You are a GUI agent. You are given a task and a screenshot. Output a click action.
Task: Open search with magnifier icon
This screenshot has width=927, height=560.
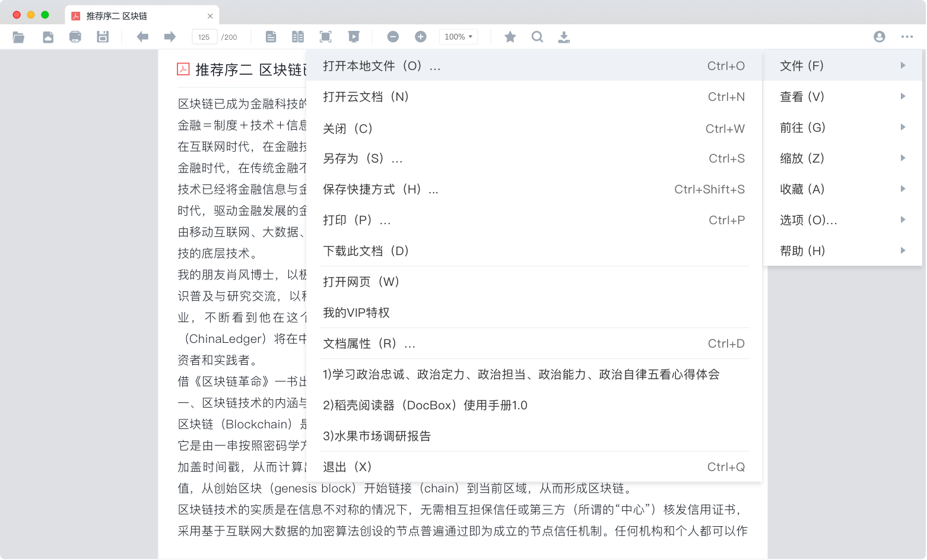click(x=537, y=37)
